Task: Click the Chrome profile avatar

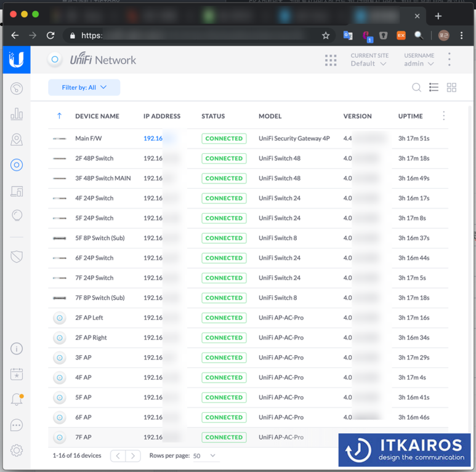Action: coord(443,36)
